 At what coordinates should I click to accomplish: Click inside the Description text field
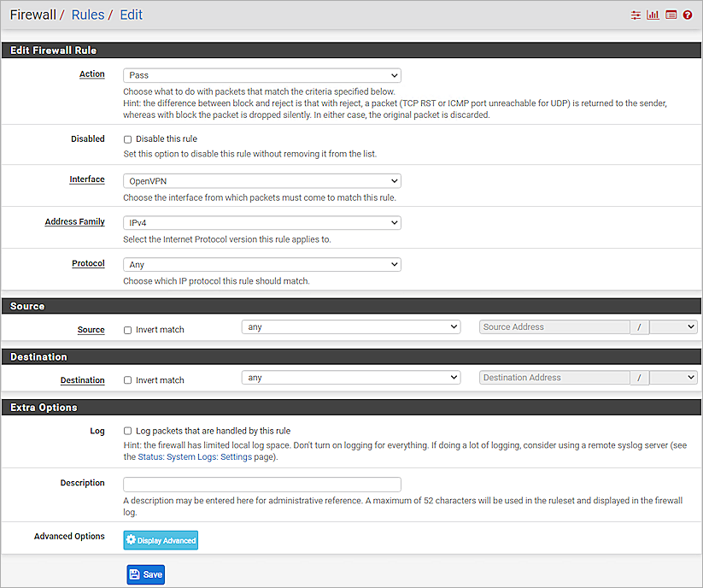[x=261, y=483]
